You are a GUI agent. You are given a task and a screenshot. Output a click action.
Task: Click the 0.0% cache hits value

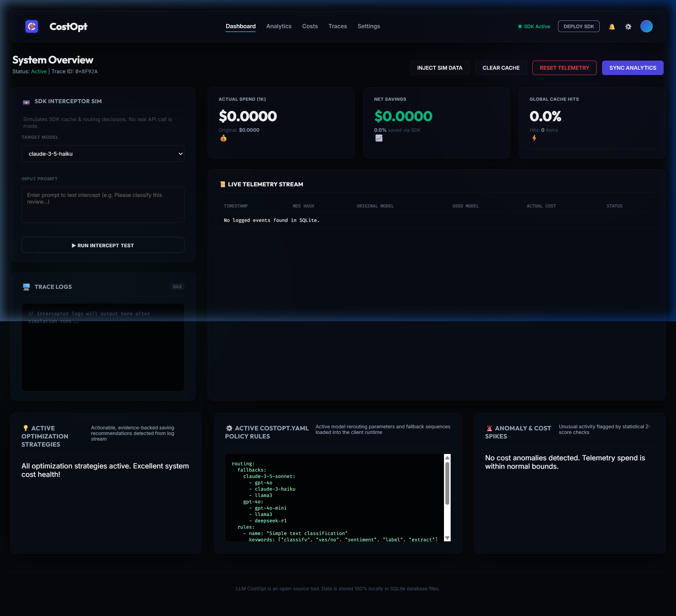tap(545, 116)
